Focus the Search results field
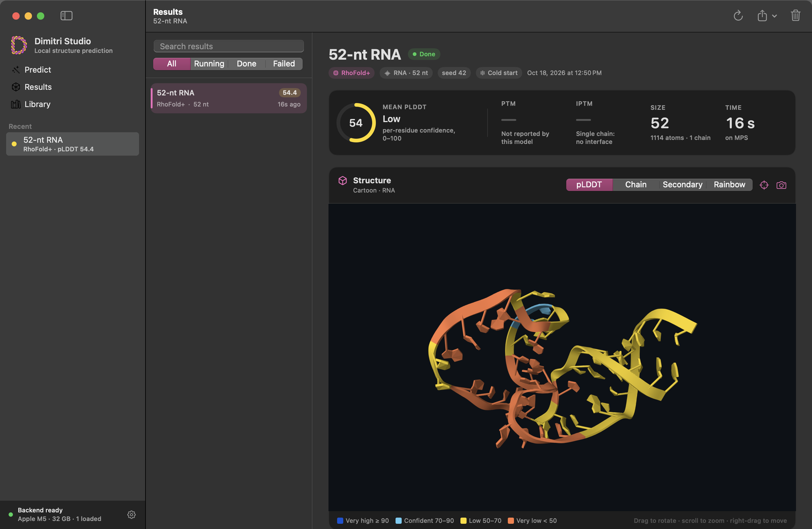Image resolution: width=812 pixels, height=529 pixels. [229, 46]
